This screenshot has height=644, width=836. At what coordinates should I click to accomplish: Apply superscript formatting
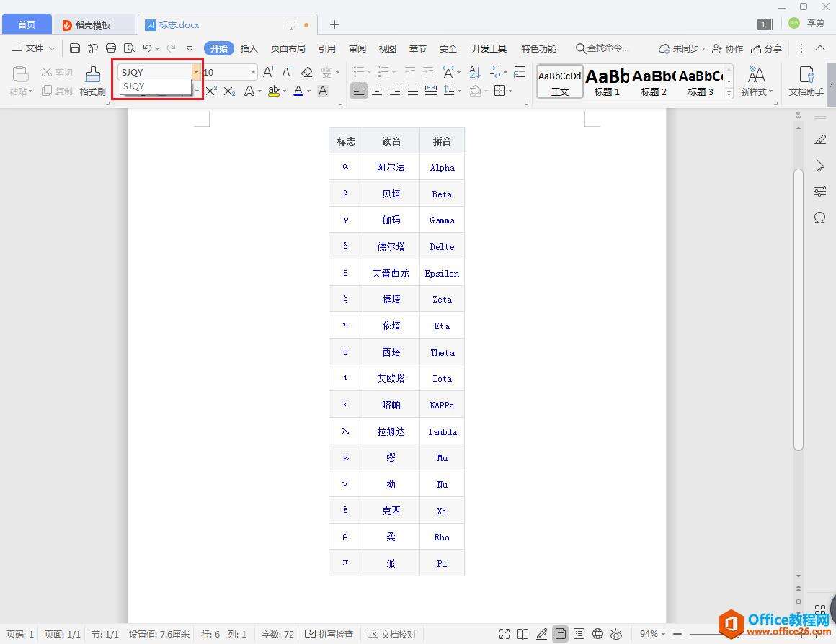coord(211,91)
